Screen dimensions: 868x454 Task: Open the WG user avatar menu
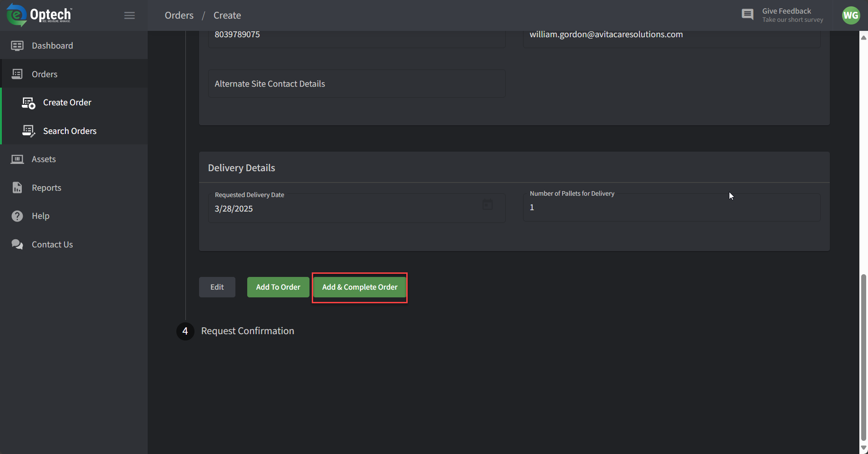click(850, 15)
